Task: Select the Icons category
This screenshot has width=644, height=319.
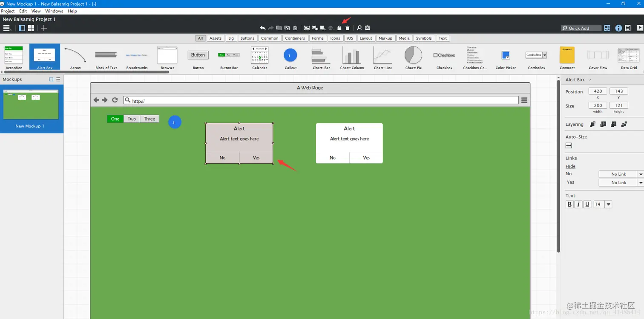Action: click(x=335, y=38)
